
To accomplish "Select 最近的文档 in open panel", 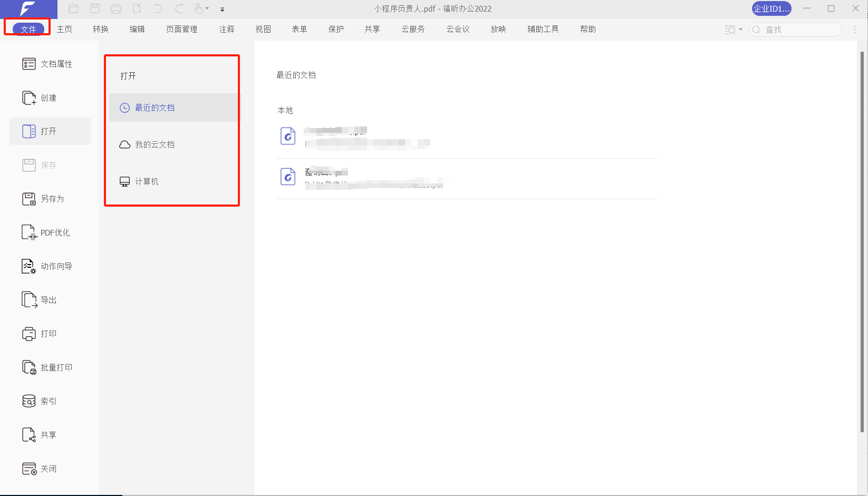I will click(174, 108).
